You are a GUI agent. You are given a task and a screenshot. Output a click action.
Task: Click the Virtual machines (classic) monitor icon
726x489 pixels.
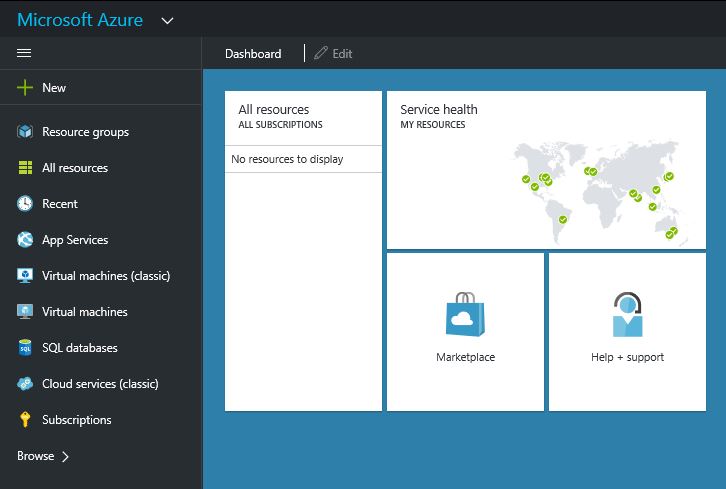[25, 276]
